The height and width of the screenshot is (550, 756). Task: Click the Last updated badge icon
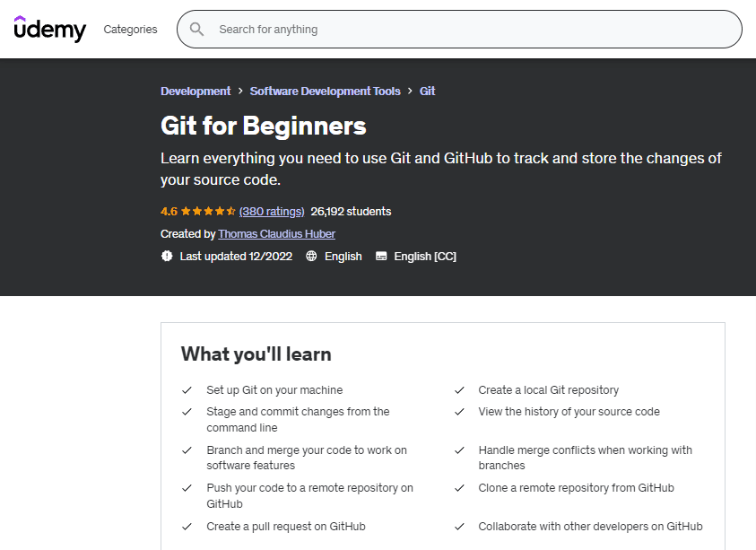[167, 257]
